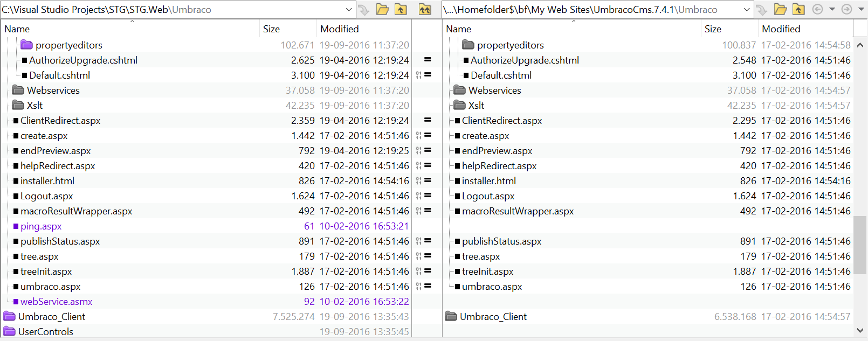The height and width of the screenshot is (341, 868).
Task: Click the comparison status icon for Logout.aspx
Action: (424, 196)
